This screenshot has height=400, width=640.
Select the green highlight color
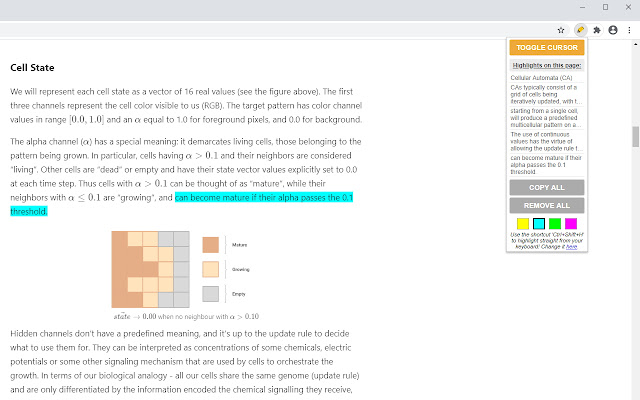555,223
